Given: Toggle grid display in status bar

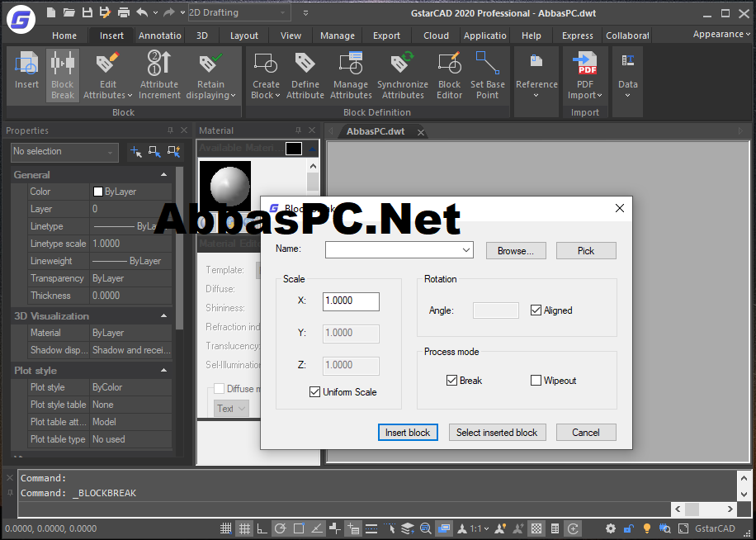Looking at the screenshot, I should coord(244,528).
